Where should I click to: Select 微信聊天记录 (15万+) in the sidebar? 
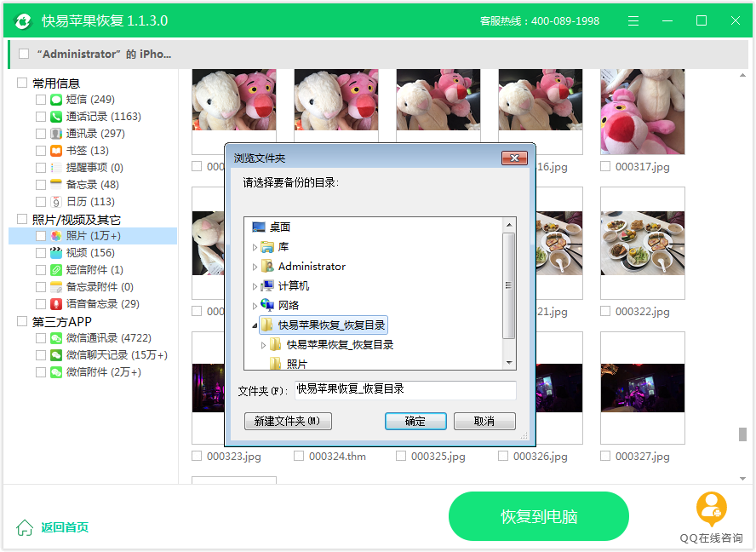pyautogui.click(x=117, y=355)
